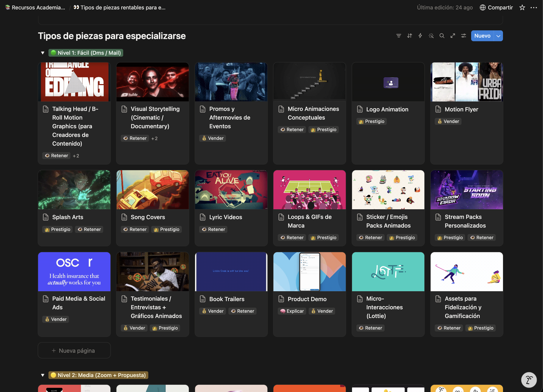This screenshot has width=543, height=392.
Task: Collapse the Nivel 2: Media group
Action: [x=43, y=375]
